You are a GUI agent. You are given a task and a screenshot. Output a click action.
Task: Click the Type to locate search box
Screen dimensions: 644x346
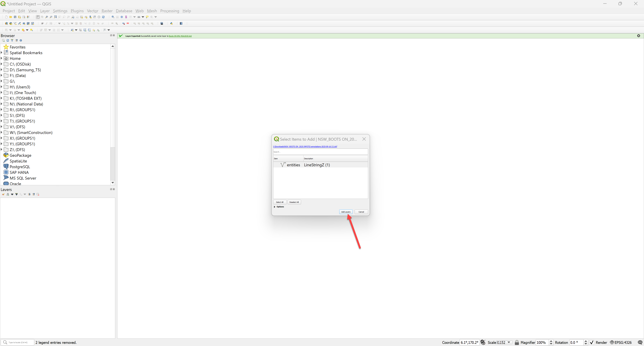click(x=17, y=342)
